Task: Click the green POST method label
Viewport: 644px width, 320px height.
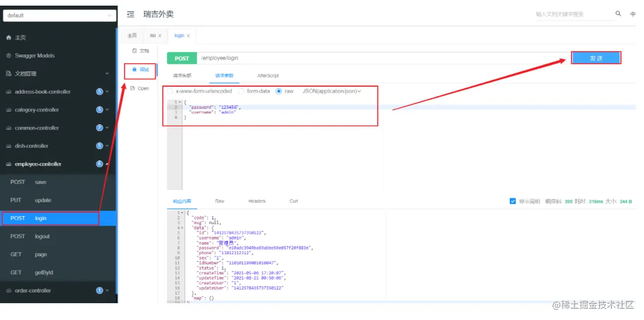Action: [182, 59]
